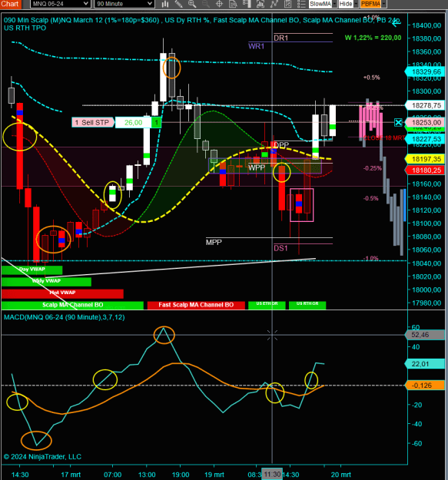Click the 17 mrt date label
Viewport: 448px width, 480px height.
pyautogui.click(x=71, y=475)
